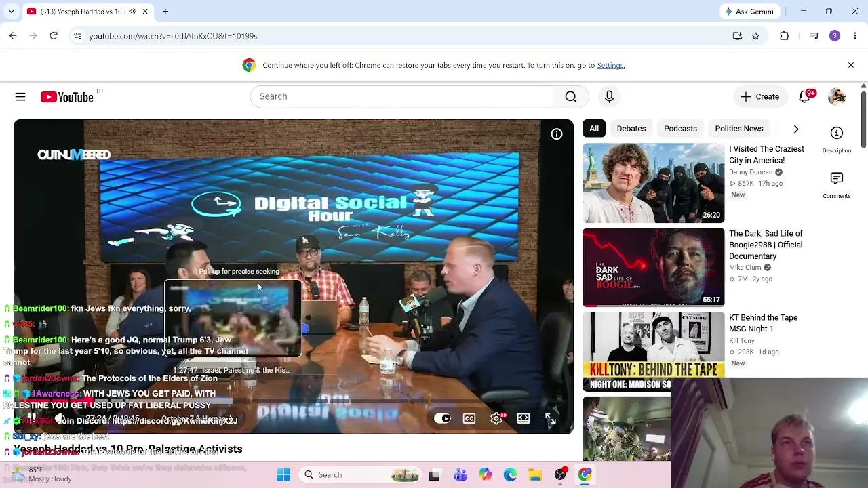Open Copilot from the taskbar
This screenshot has width=868, height=488.
[x=486, y=475]
